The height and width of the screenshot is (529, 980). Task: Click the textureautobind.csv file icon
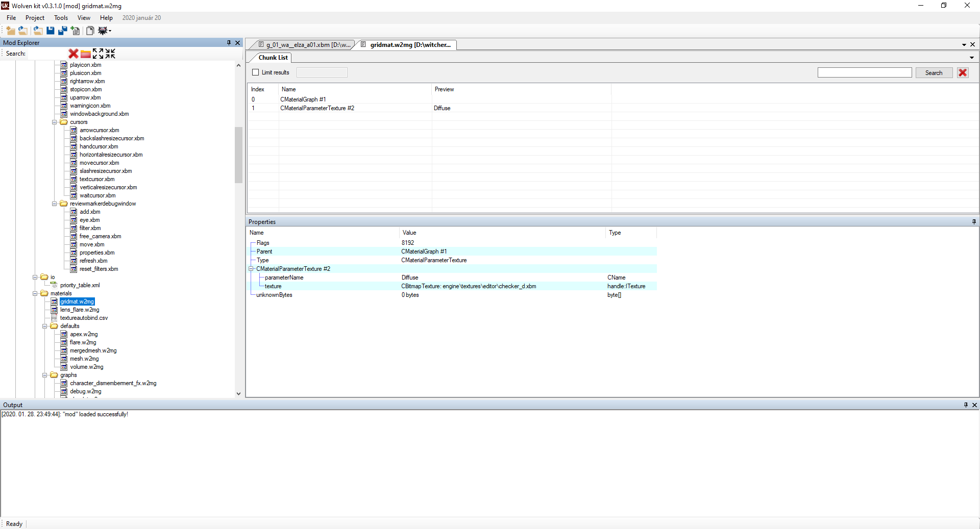[54, 318]
